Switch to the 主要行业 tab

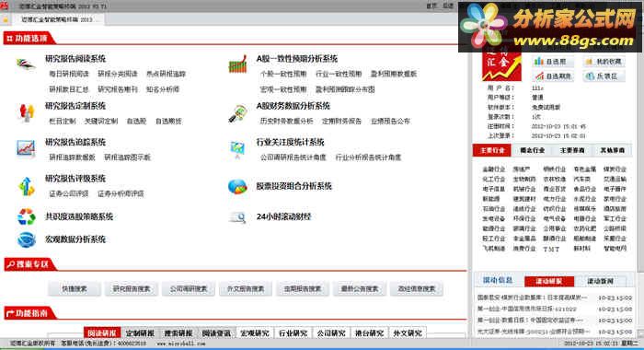(x=492, y=150)
